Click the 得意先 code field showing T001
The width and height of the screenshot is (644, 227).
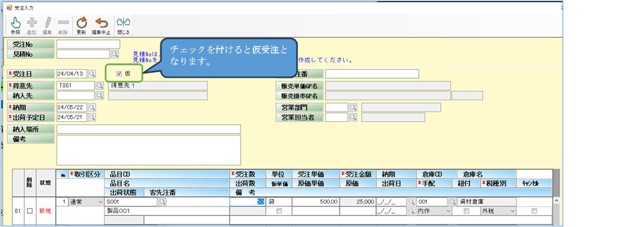[76, 86]
